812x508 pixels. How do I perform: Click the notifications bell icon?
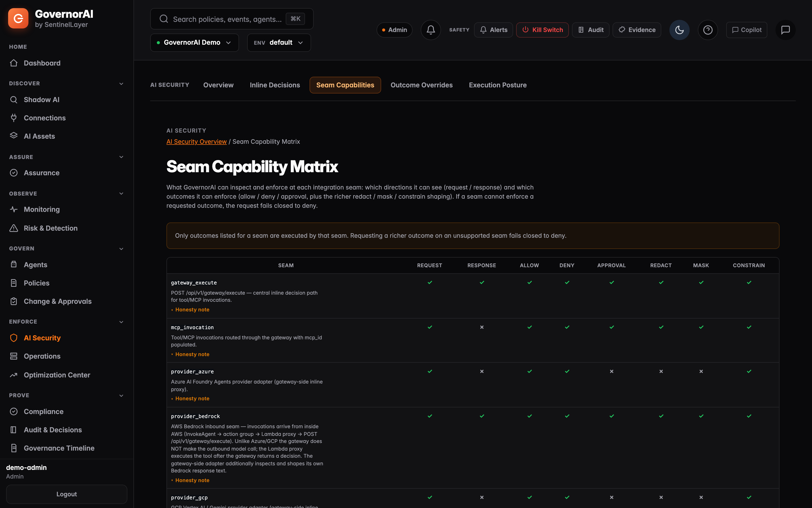(x=431, y=30)
